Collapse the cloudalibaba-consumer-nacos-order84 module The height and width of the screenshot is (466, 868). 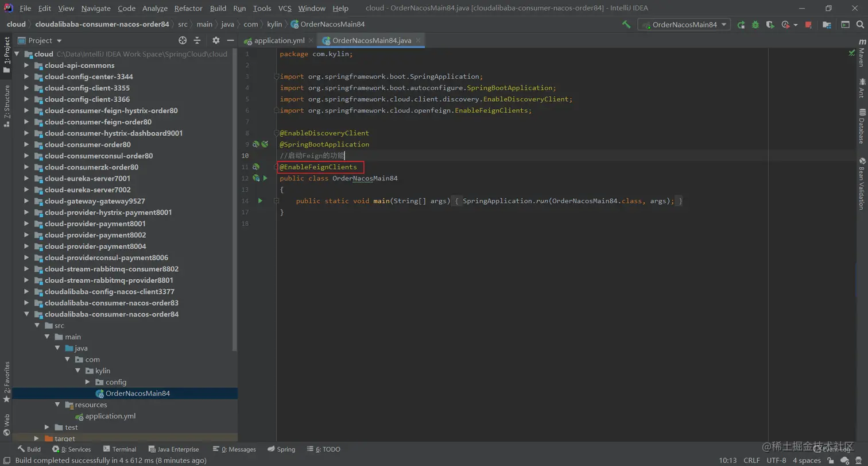[x=26, y=314]
